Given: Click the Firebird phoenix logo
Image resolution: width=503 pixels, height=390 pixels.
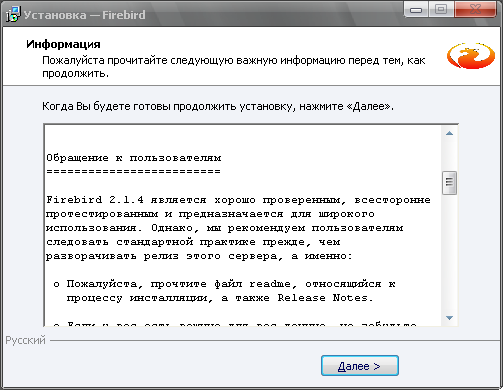Looking at the screenshot, I should [x=471, y=56].
